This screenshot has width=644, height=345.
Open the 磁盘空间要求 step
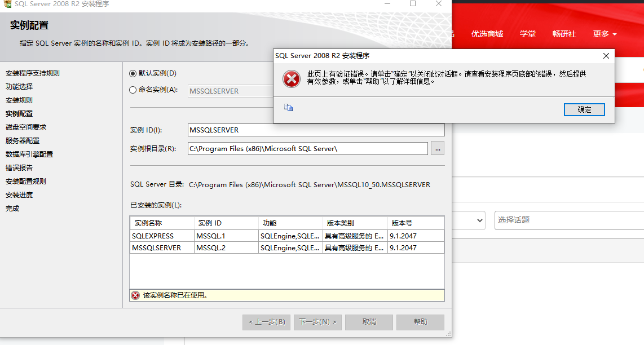(x=26, y=127)
